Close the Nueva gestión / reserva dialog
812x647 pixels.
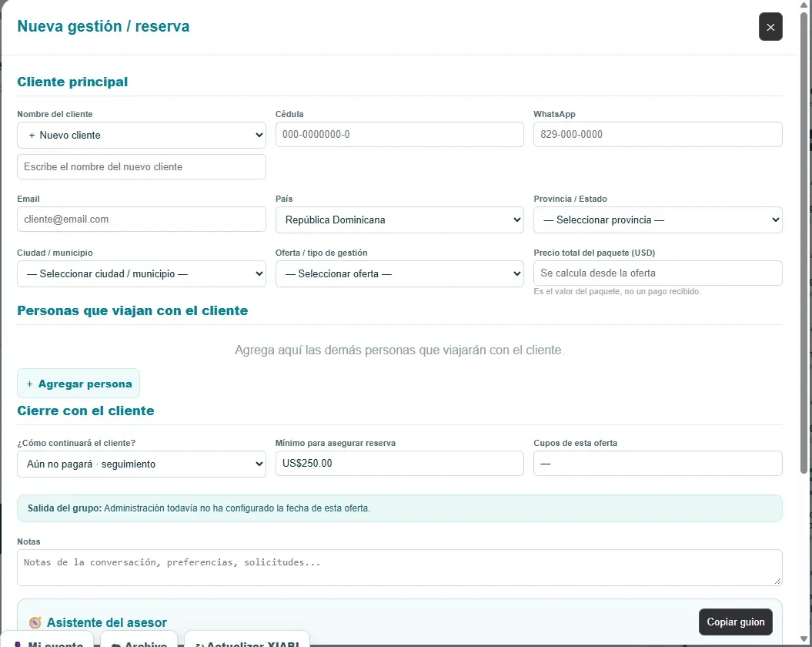(x=770, y=27)
